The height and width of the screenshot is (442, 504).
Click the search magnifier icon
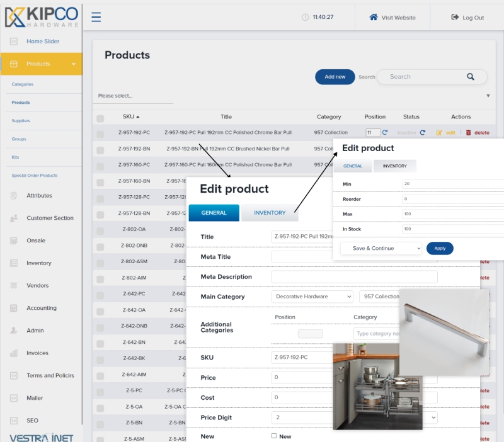click(x=471, y=76)
